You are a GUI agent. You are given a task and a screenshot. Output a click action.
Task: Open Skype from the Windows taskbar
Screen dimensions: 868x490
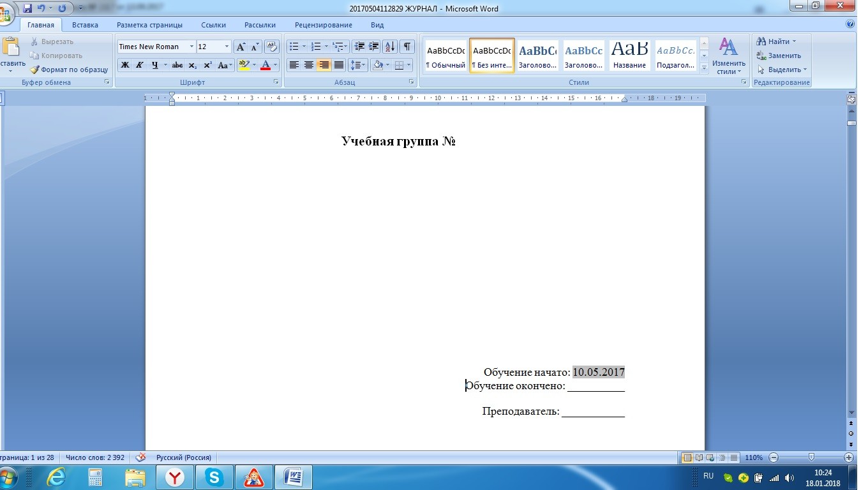tap(214, 477)
